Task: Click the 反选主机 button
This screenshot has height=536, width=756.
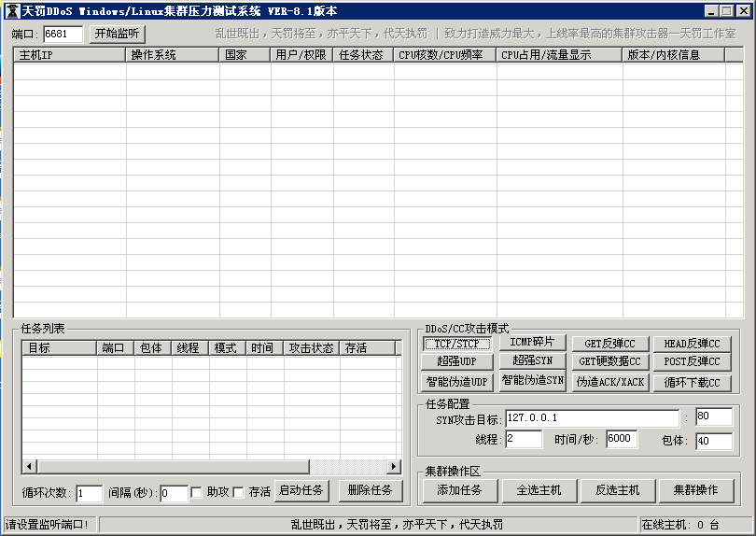Action: click(x=618, y=490)
